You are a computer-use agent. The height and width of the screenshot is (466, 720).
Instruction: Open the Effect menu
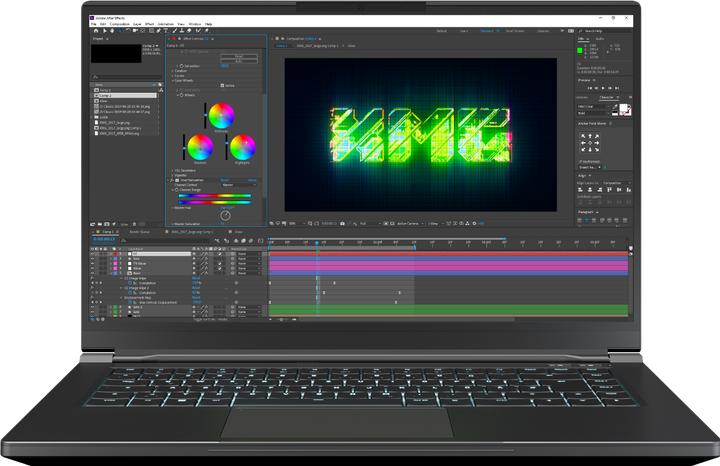(x=150, y=24)
